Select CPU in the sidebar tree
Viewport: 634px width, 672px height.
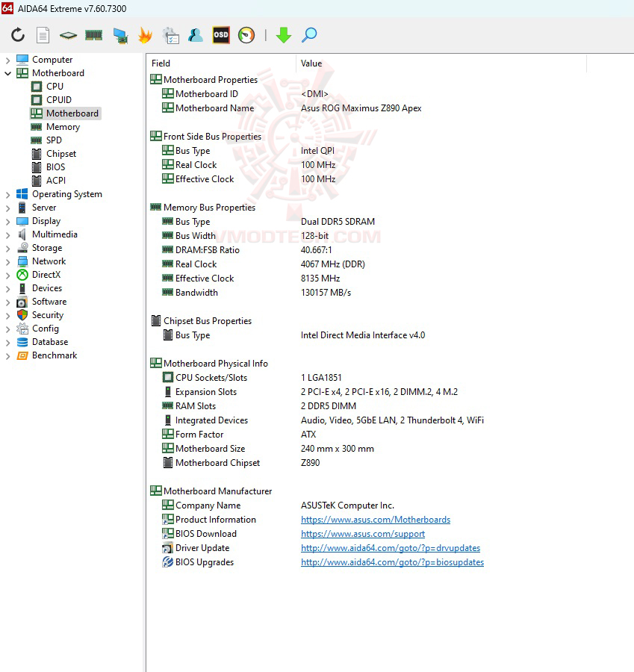click(x=55, y=87)
